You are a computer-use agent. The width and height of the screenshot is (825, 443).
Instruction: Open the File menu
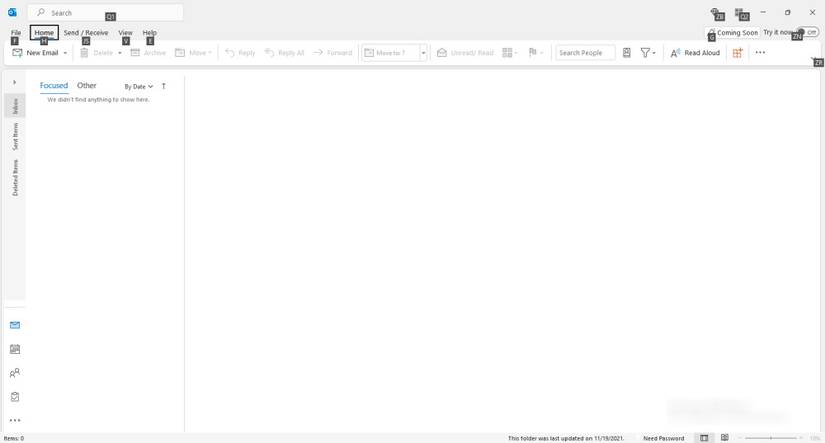tap(16, 33)
